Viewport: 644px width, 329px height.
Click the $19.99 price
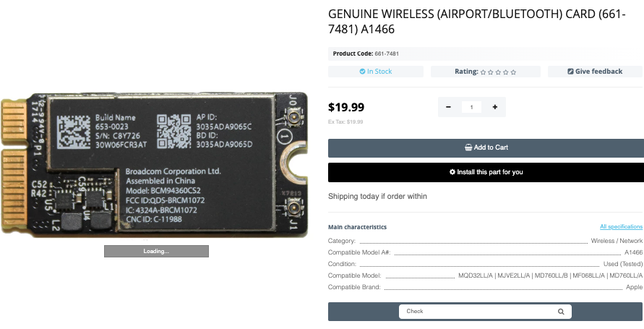tap(346, 107)
